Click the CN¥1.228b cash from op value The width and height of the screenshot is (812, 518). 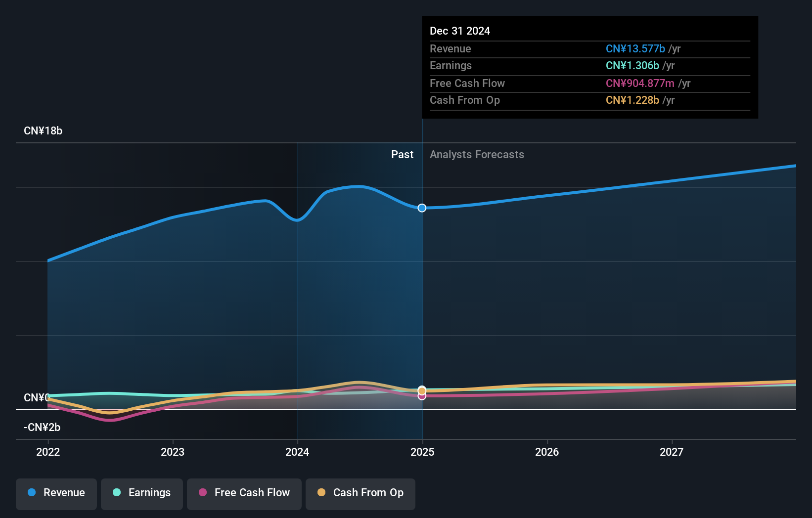tap(632, 100)
